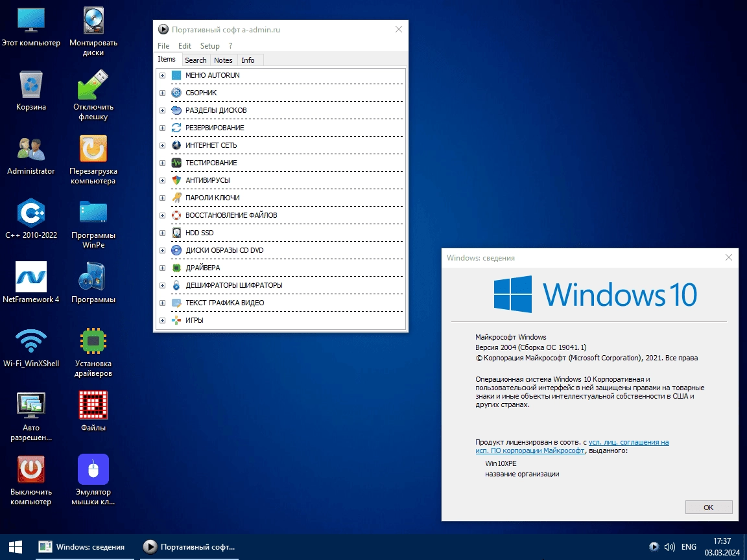Open the Этот компьютер desktop icon
Image resolution: width=747 pixels, height=560 pixels.
31,27
